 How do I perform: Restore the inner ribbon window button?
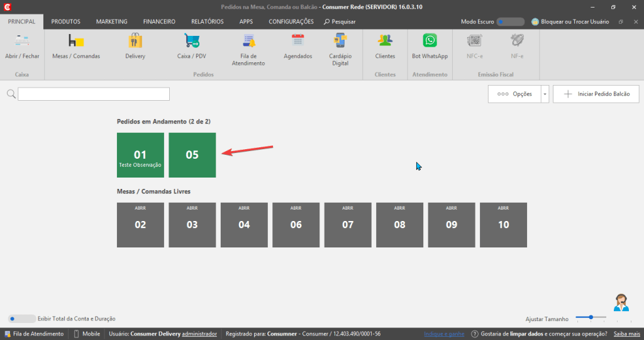tap(621, 22)
